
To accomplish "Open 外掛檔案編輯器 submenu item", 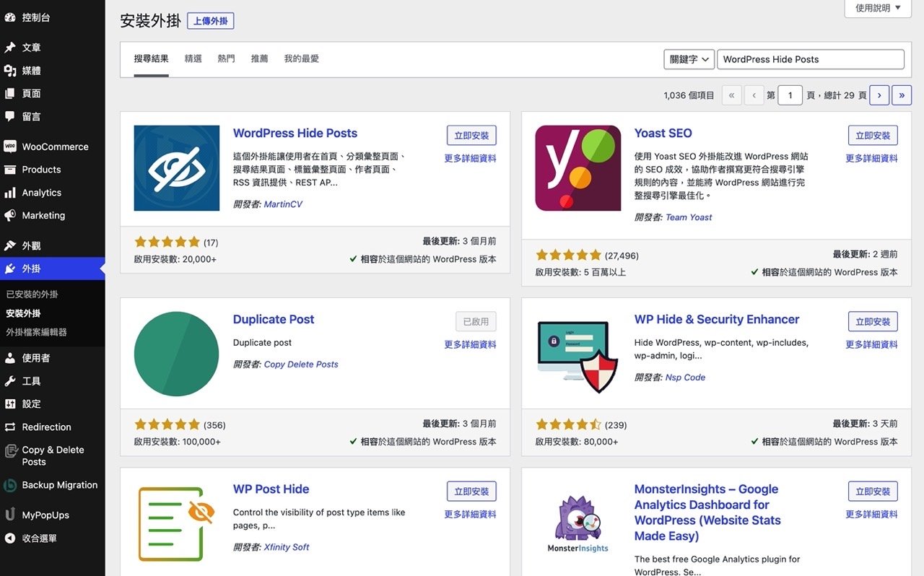I will (37, 332).
